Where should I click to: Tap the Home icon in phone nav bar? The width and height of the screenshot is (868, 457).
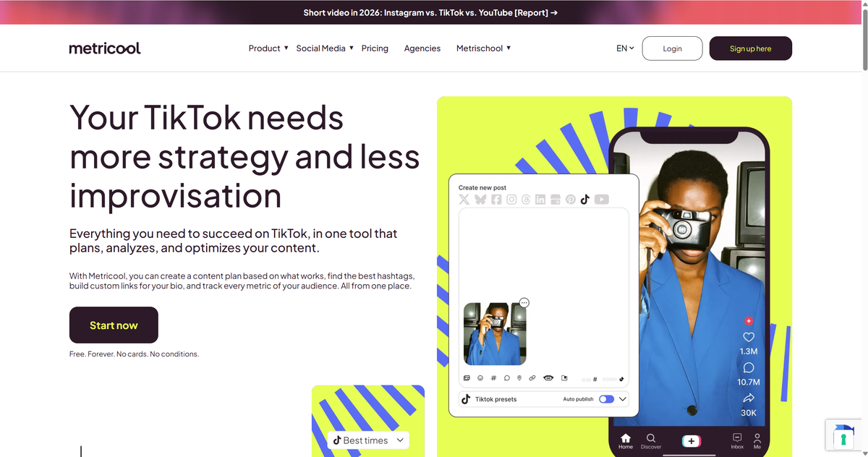pyautogui.click(x=626, y=438)
